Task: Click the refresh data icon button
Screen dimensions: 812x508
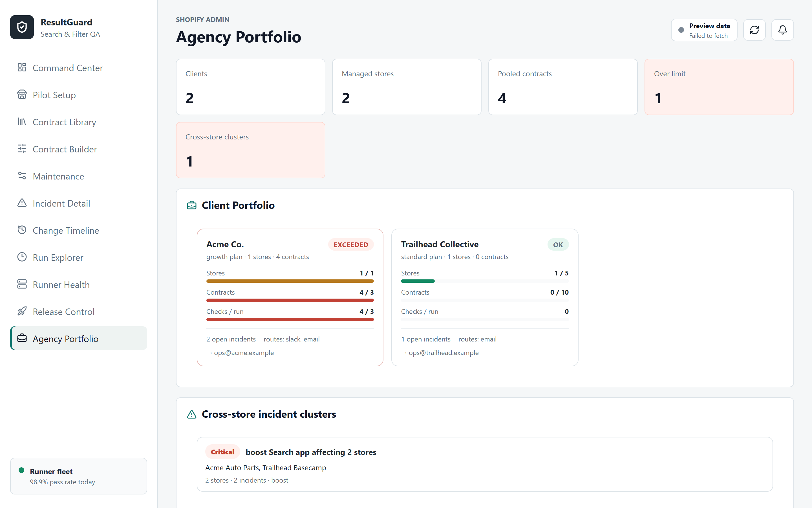Action: point(754,30)
